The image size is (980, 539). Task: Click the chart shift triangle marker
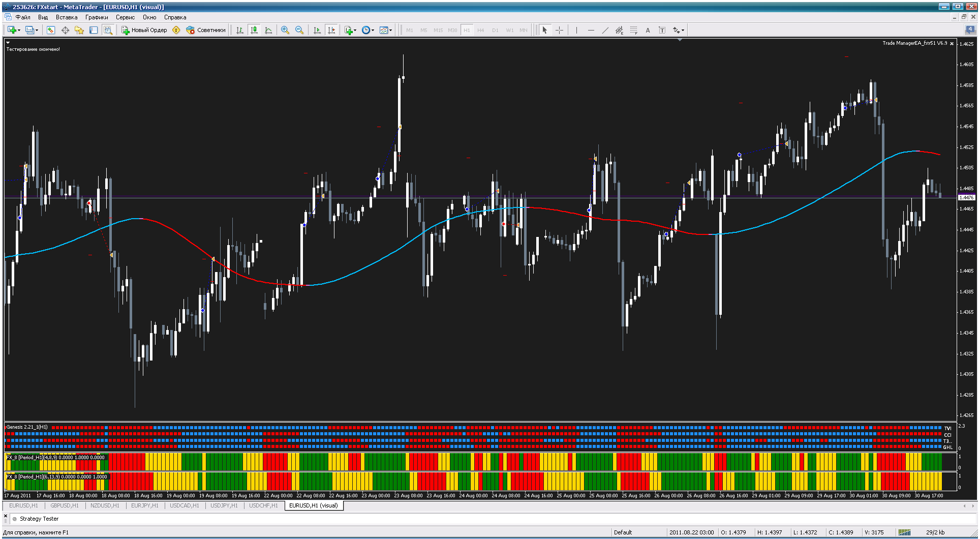(680, 40)
